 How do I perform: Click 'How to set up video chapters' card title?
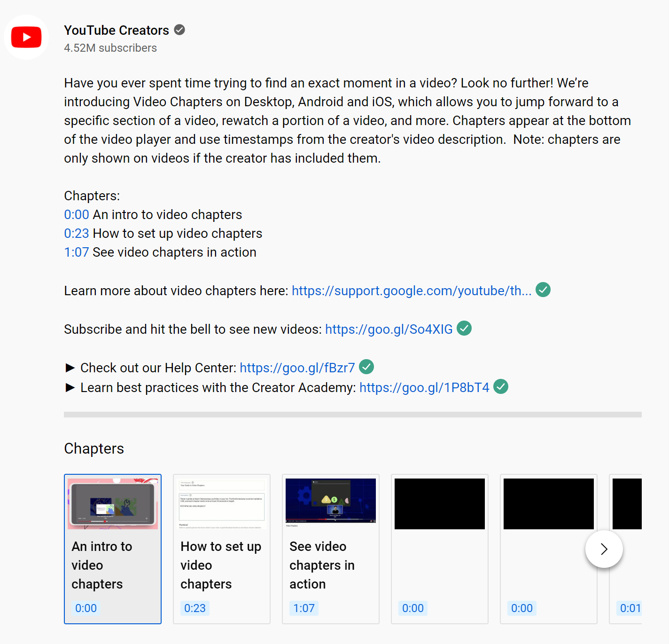click(221, 565)
